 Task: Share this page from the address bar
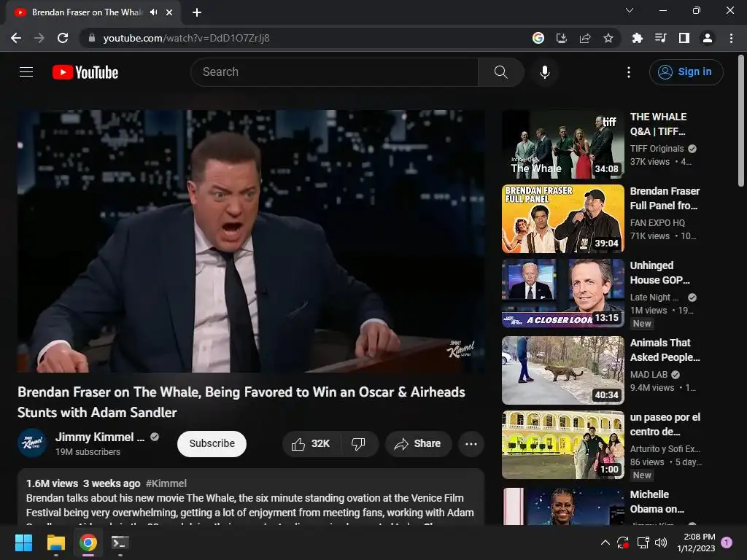(585, 38)
